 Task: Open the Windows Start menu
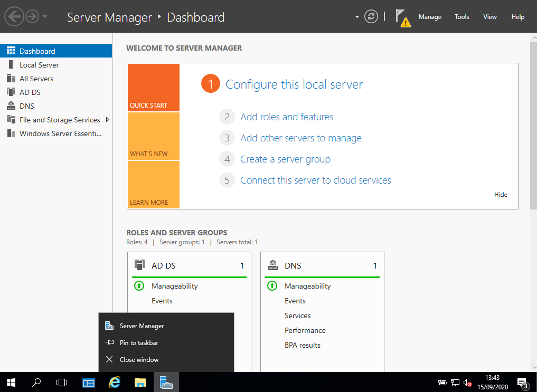(11, 382)
